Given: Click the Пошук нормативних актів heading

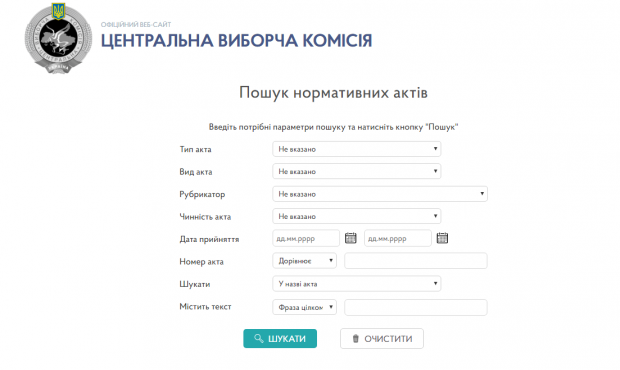Looking at the screenshot, I should click(x=333, y=93).
